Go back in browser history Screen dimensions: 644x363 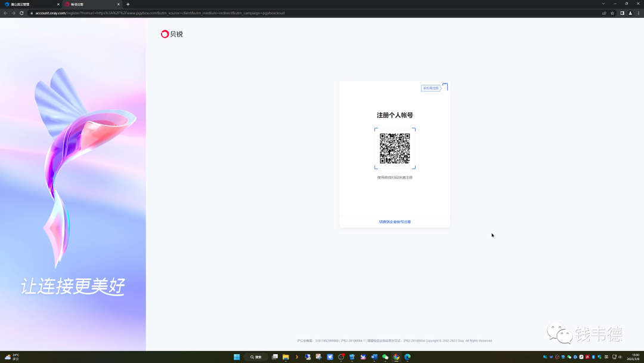coord(5,13)
